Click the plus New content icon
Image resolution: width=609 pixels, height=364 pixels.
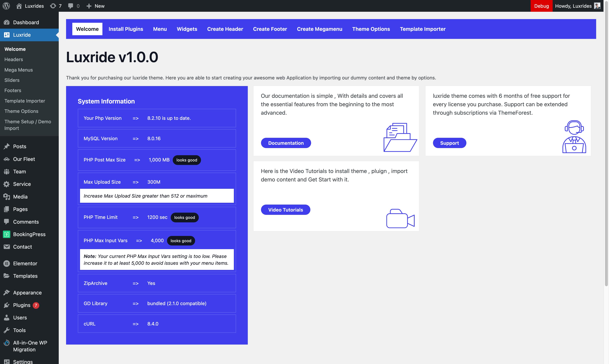89,6
